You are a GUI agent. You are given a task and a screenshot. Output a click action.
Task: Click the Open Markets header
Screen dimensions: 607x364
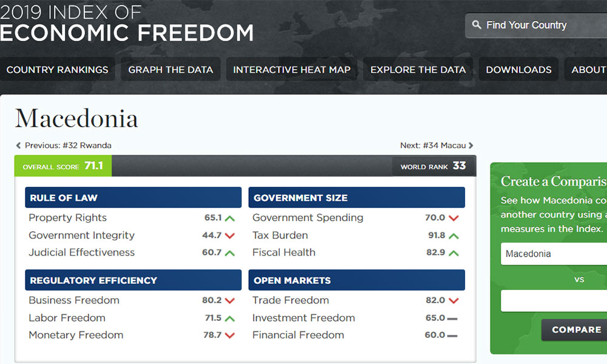(356, 280)
